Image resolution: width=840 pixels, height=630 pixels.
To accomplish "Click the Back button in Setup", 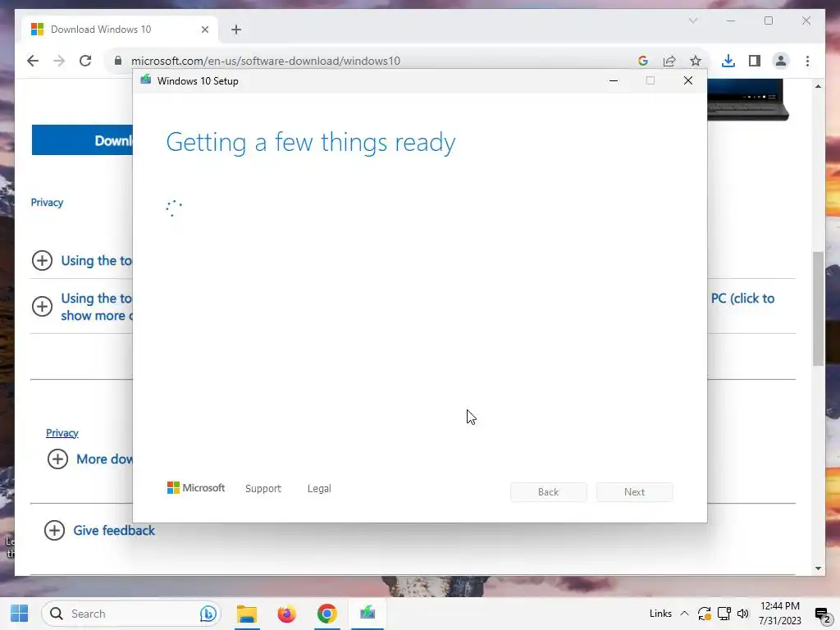I will (x=548, y=492).
